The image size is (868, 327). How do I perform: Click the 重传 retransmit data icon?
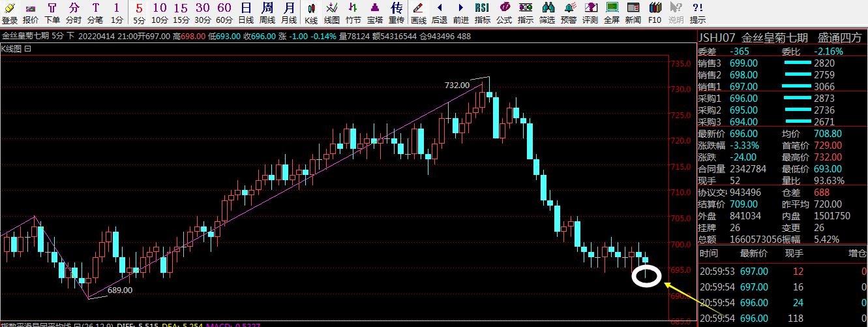pyautogui.click(x=397, y=12)
